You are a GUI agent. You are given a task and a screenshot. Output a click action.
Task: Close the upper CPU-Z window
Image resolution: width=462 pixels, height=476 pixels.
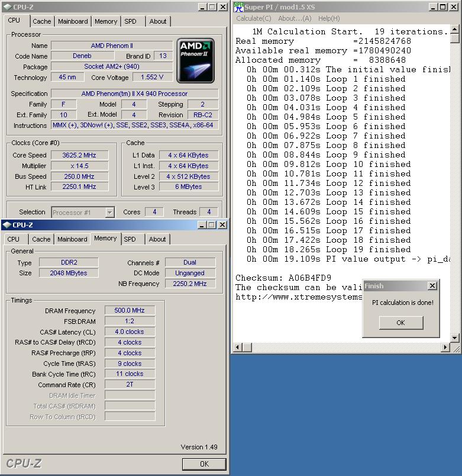(x=223, y=7)
